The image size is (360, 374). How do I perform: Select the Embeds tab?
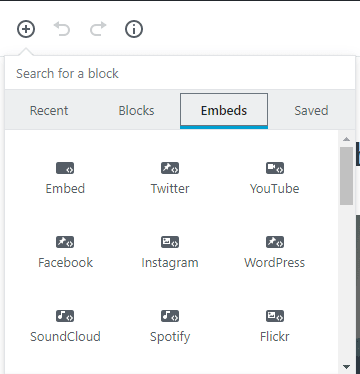pos(224,111)
